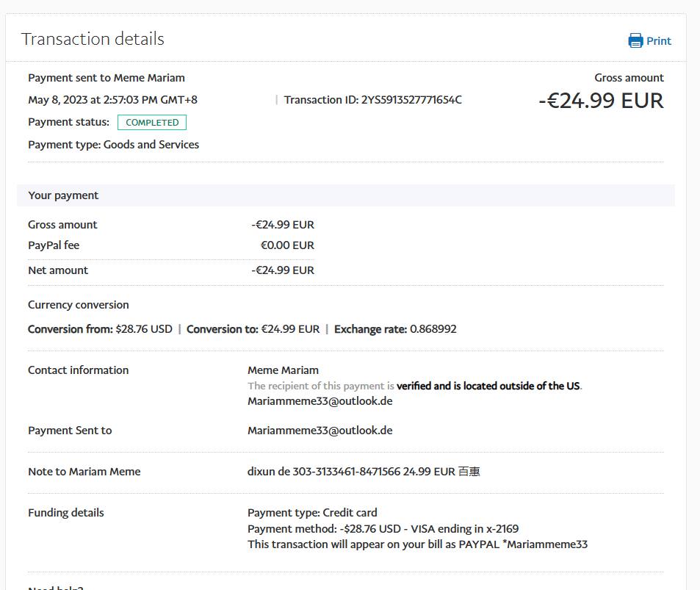The height and width of the screenshot is (590, 700).
Task: Click the exchange rate value 0.868992
Action: click(x=433, y=329)
